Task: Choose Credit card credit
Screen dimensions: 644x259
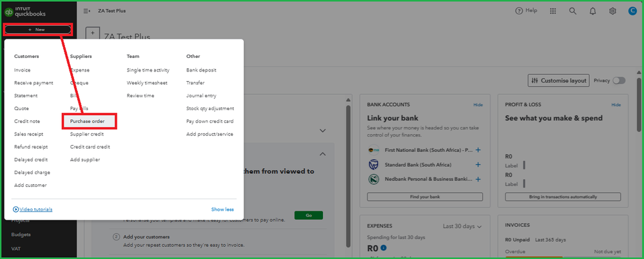Action: point(90,146)
